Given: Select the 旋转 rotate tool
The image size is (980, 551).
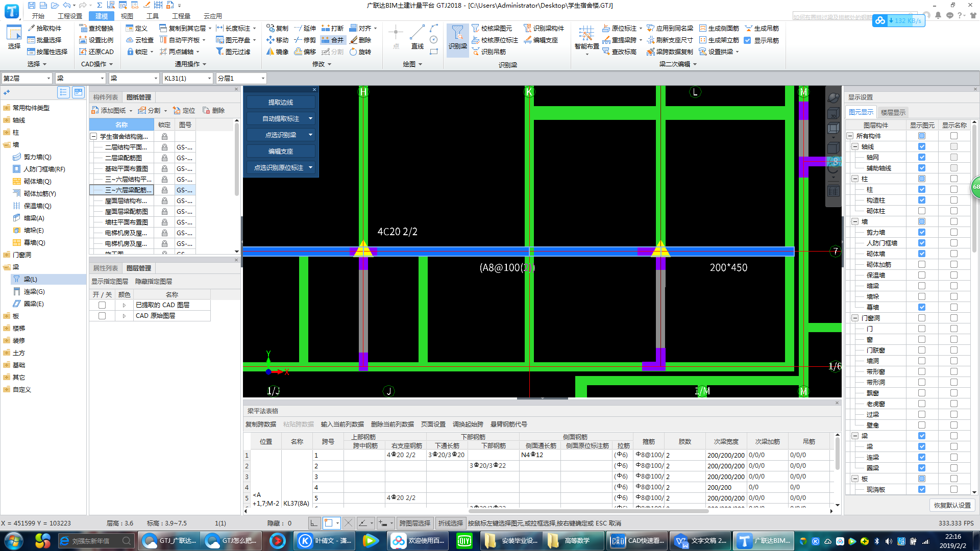Looking at the screenshot, I should pyautogui.click(x=360, y=52).
